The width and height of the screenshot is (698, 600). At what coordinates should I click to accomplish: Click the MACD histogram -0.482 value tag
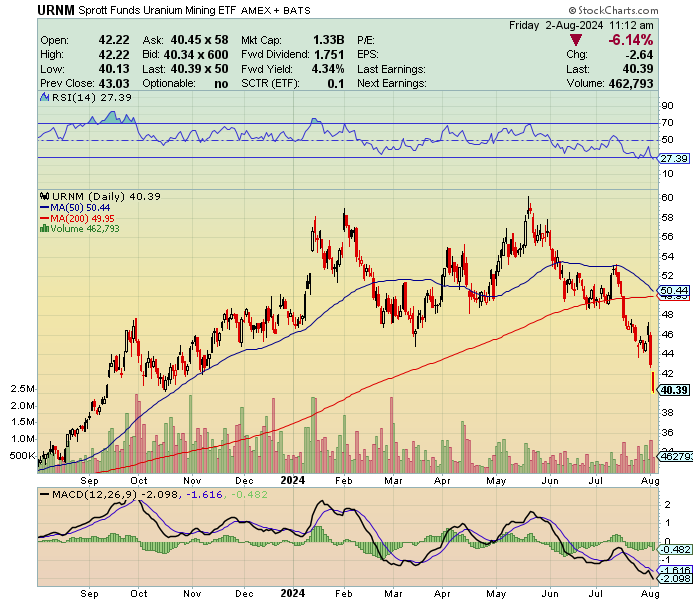(x=675, y=550)
